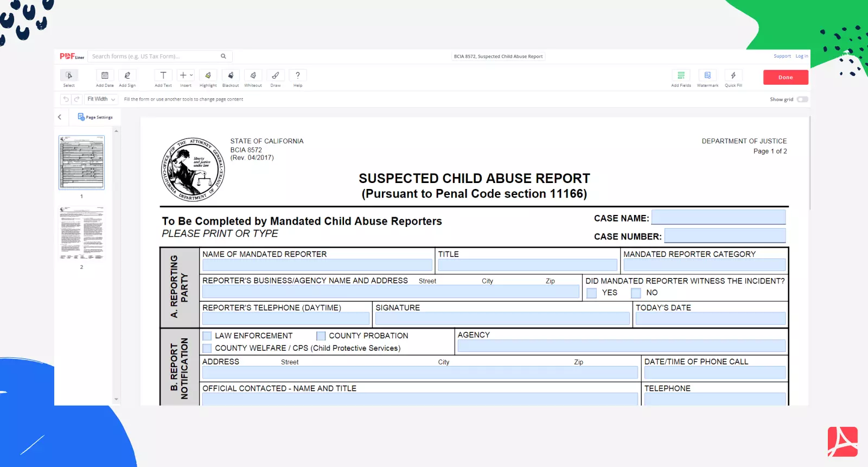
Task: Click the Official Contacted name field
Action: [x=420, y=399]
